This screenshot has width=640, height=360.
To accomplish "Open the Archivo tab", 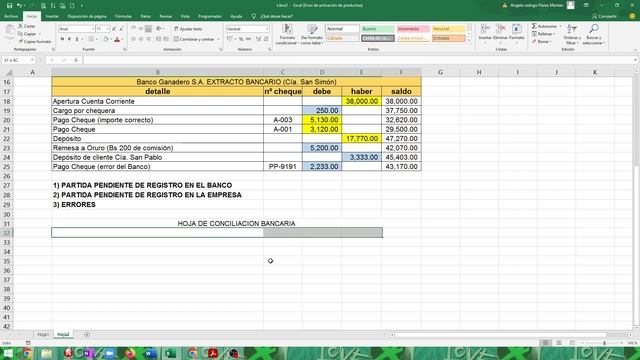I will 11,16.
